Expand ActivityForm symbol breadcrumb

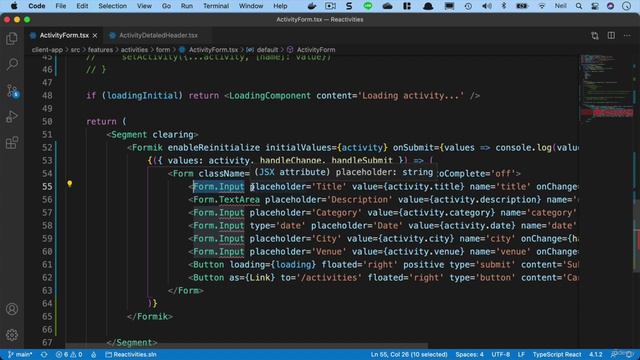pyautogui.click(x=311, y=50)
